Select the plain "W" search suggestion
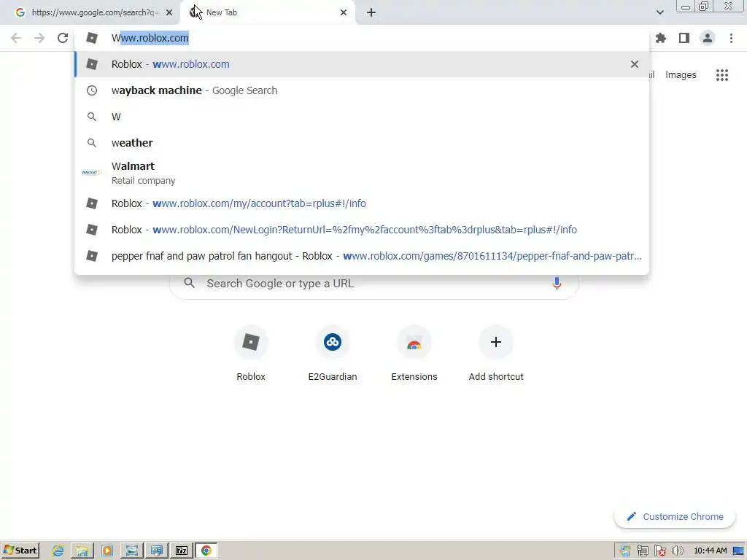 (362, 117)
